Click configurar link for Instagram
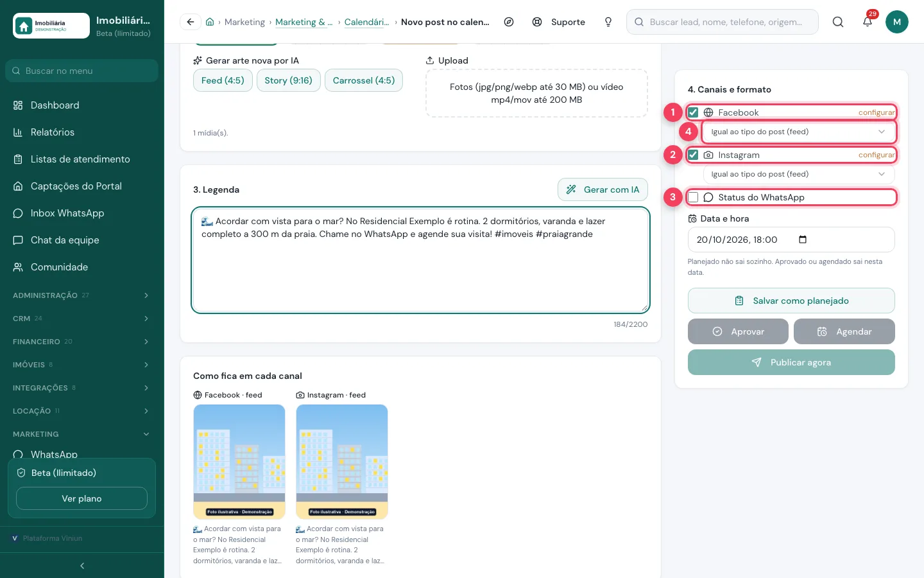The image size is (924, 578). pyautogui.click(x=877, y=155)
